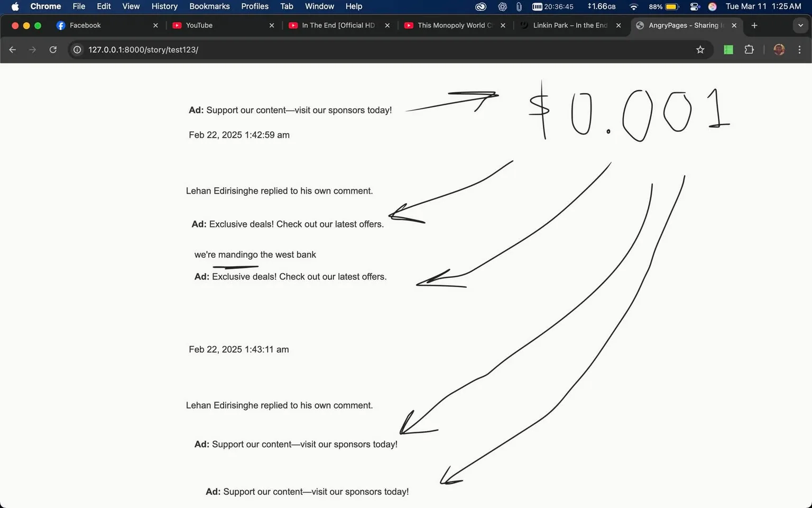Go back using the back arrow
The height and width of the screenshot is (508, 812).
click(13, 50)
